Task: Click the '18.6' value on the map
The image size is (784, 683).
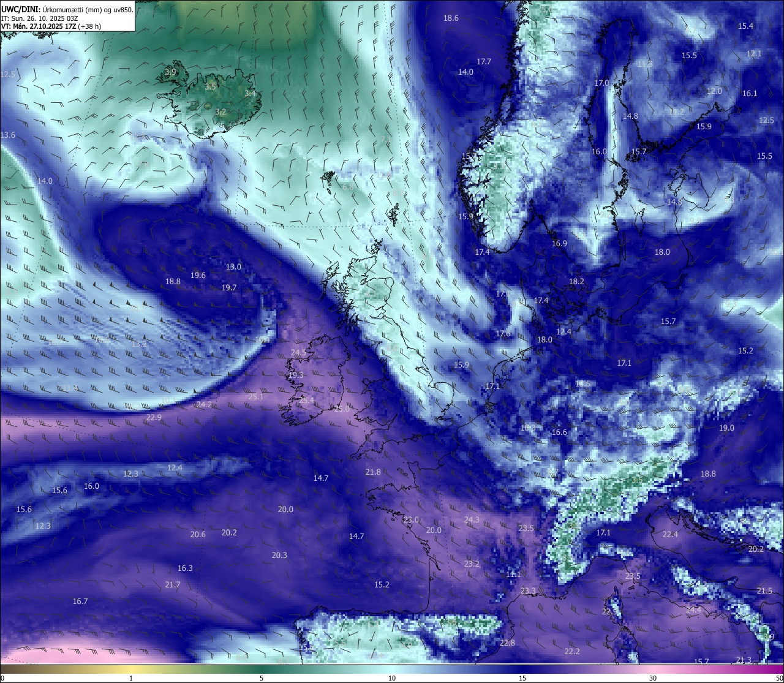Action: 451,18
